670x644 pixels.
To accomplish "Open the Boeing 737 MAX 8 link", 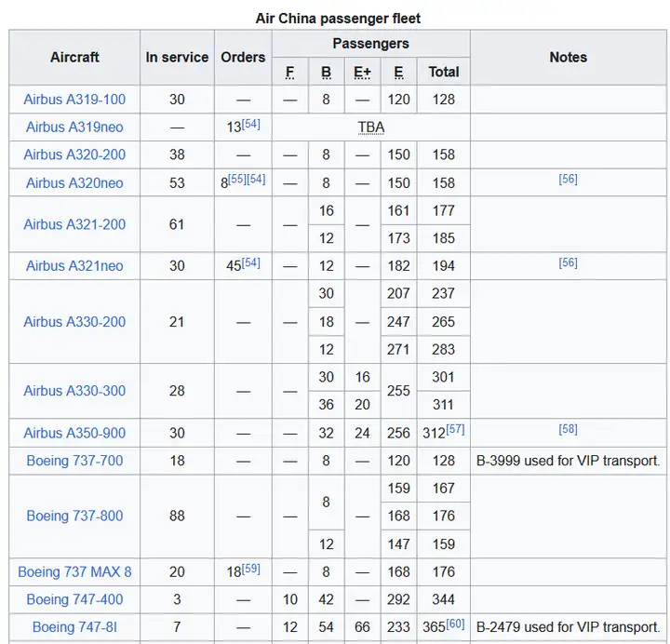I will [x=74, y=571].
